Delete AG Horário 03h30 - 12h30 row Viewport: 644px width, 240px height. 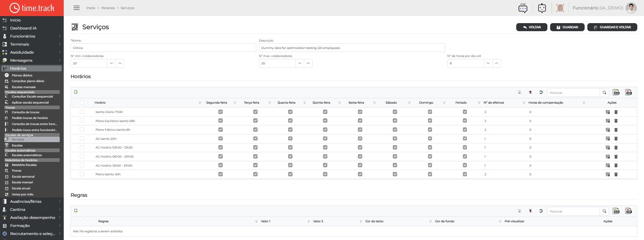tap(616, 147)
